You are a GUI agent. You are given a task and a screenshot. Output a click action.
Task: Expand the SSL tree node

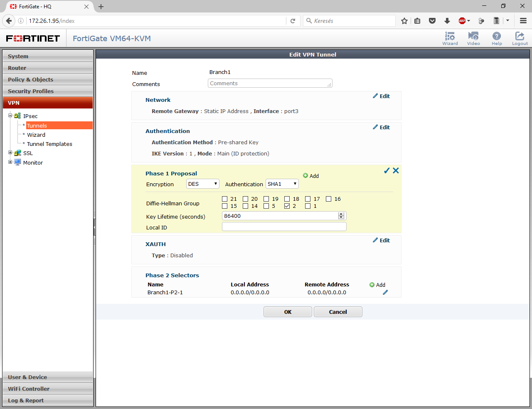10,153
